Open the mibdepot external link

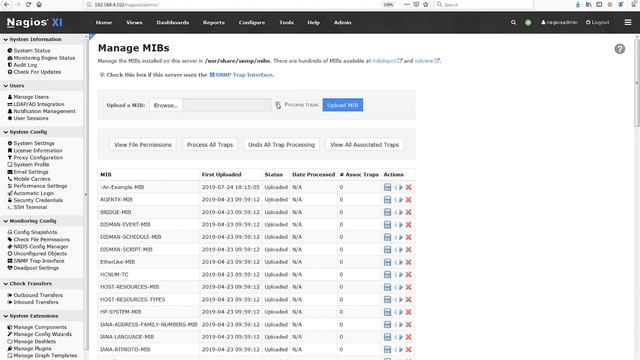(x=387, y=61)
